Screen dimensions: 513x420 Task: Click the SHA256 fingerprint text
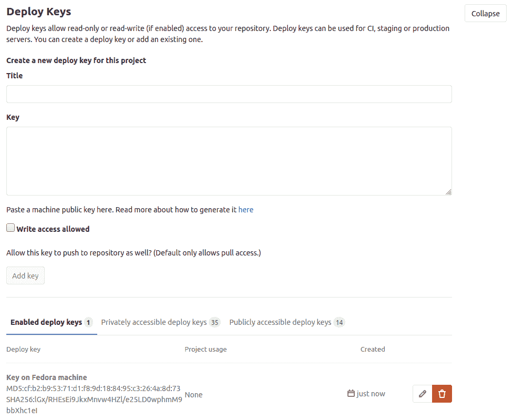pyautogui.click(x=94, y=399)
